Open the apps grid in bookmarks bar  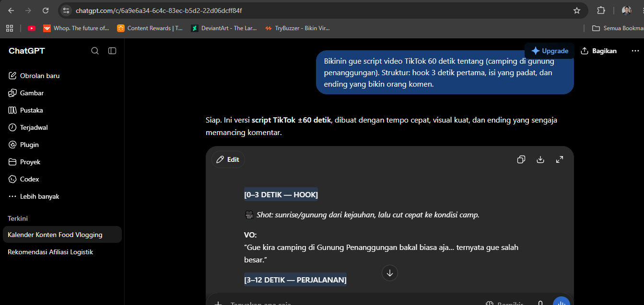10,28
